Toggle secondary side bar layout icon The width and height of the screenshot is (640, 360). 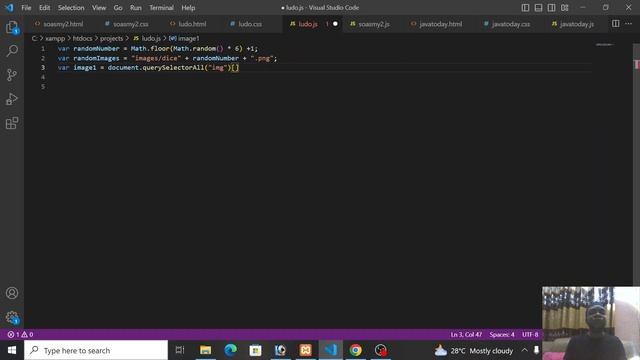point(551,7)
